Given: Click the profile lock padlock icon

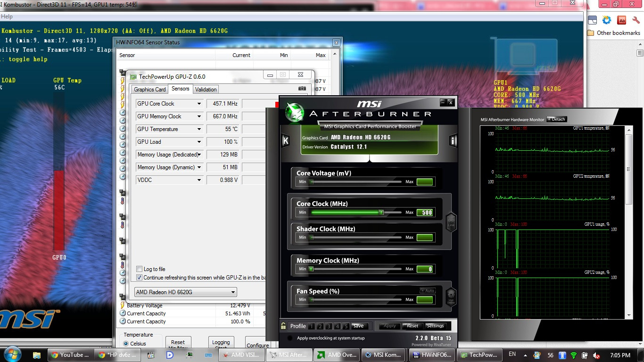Looking at the screenshot, I should pyautogui.click(x=283, y=326).
